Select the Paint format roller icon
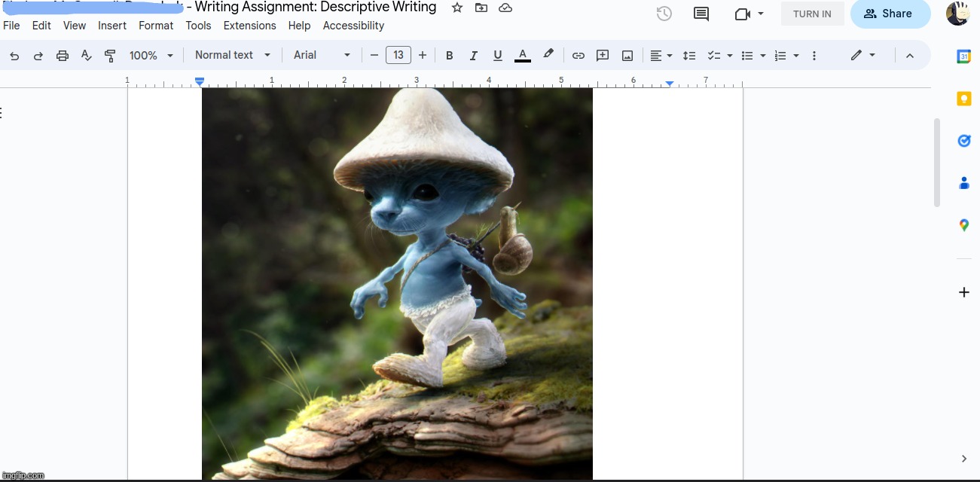Image resolution: width=980 pixels, height=482 pixels. pos(110,56)
